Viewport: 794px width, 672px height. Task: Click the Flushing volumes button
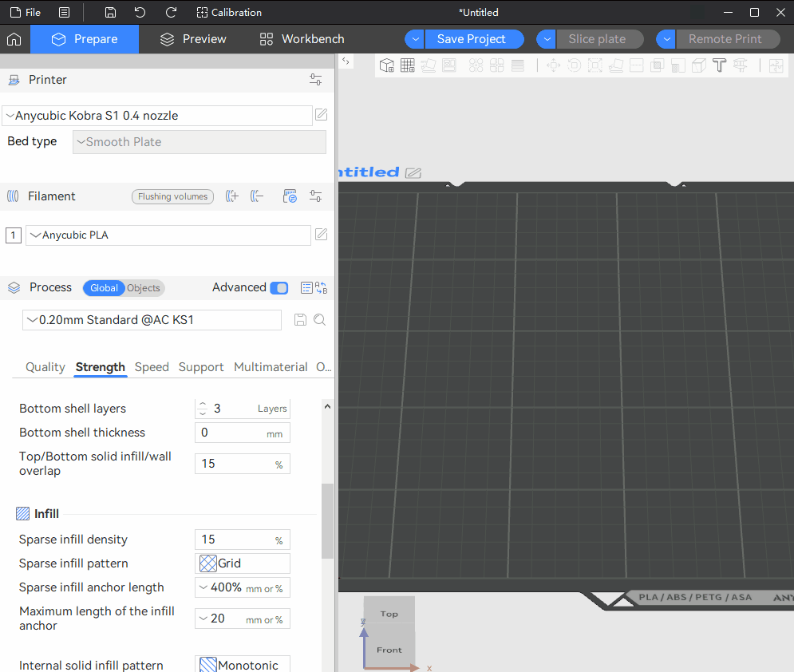172,196
